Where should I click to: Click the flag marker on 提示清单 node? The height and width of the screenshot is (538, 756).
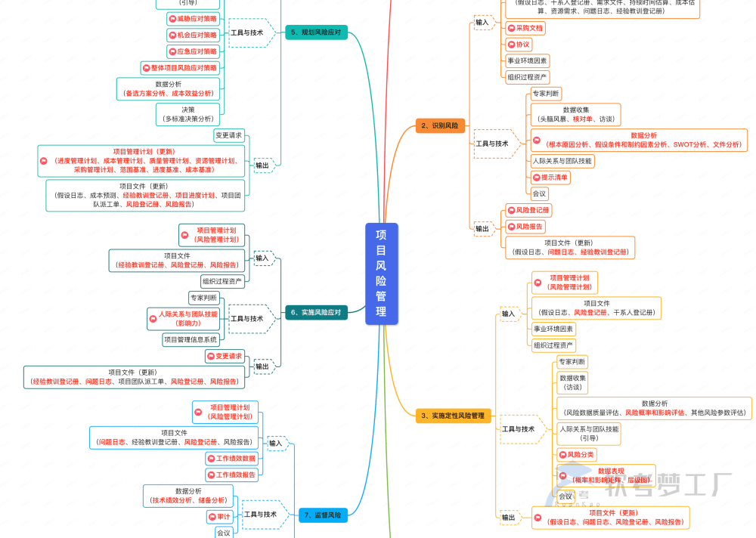coord(536,177)
